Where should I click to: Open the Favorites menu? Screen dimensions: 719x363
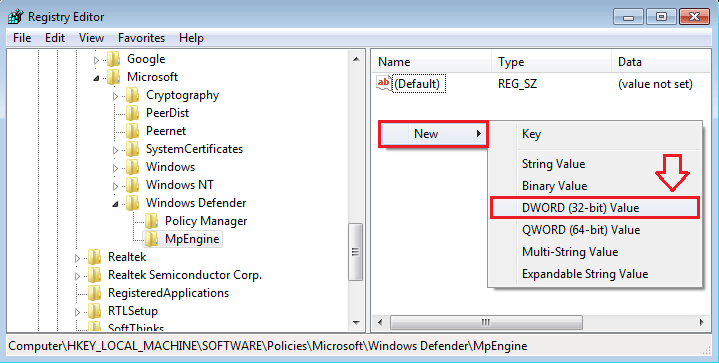pyautogui.click(x=141, y=38)
